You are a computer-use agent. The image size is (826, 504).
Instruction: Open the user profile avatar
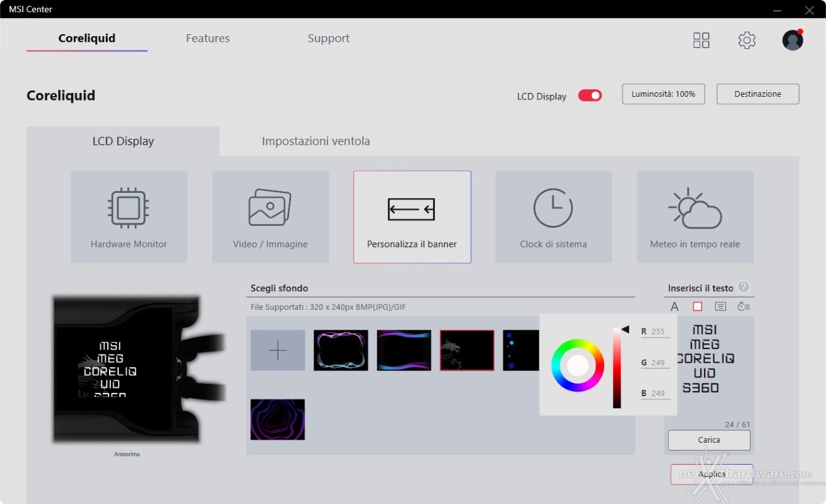[792, 40]
